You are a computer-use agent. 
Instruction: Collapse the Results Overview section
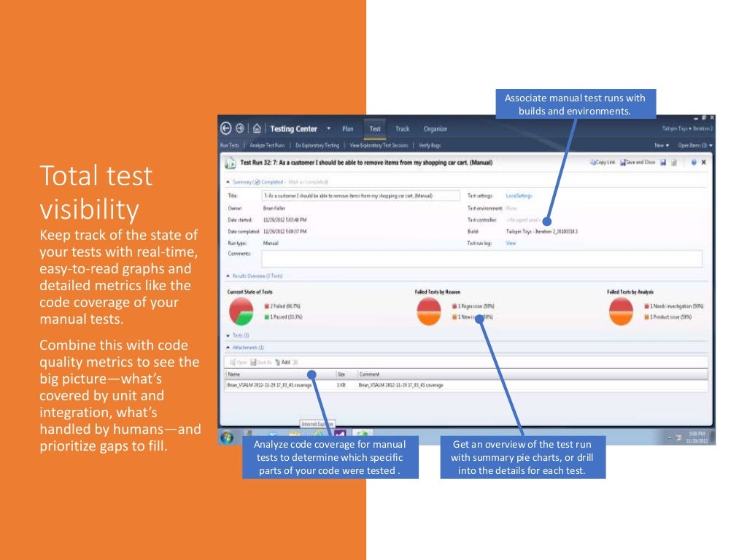coord(228,276)
